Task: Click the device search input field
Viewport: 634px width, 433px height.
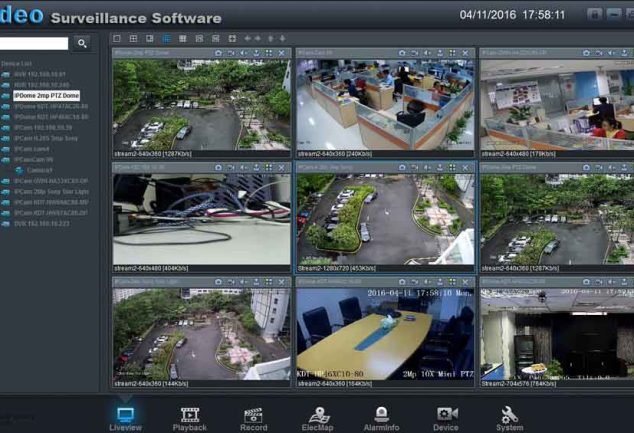Action: tap(34, 44)
